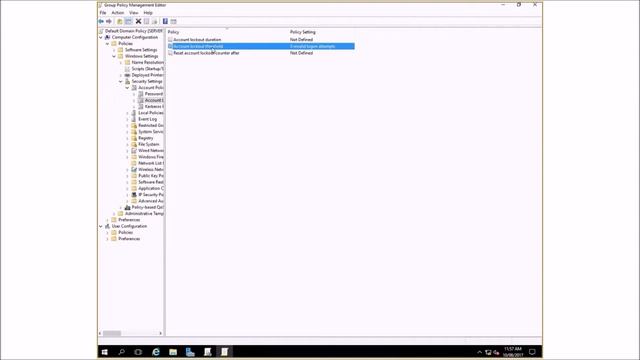640x360 pixels.
Task: Open the Action menu
Action: (118, 13)
